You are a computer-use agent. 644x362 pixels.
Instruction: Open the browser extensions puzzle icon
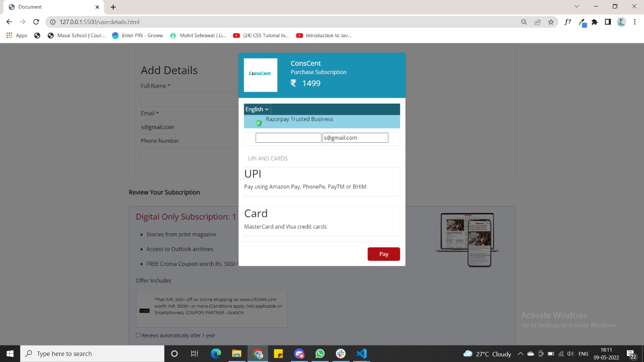pos(594,22)
